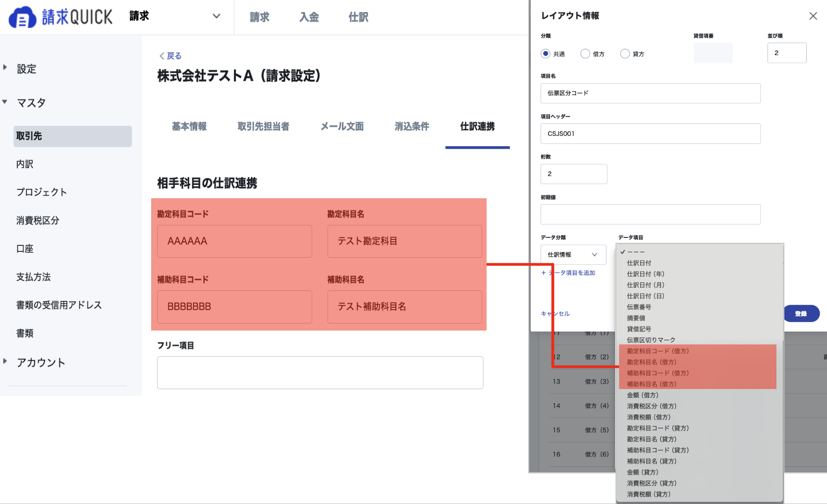This screenshot has height=504, width=827.
Task: Open the 仕訳 top navigation menu
Action: point(358,17)
